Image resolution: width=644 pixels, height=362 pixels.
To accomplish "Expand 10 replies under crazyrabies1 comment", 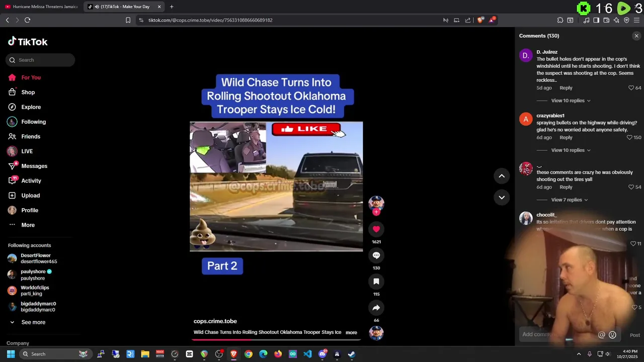I will (571, 150).
